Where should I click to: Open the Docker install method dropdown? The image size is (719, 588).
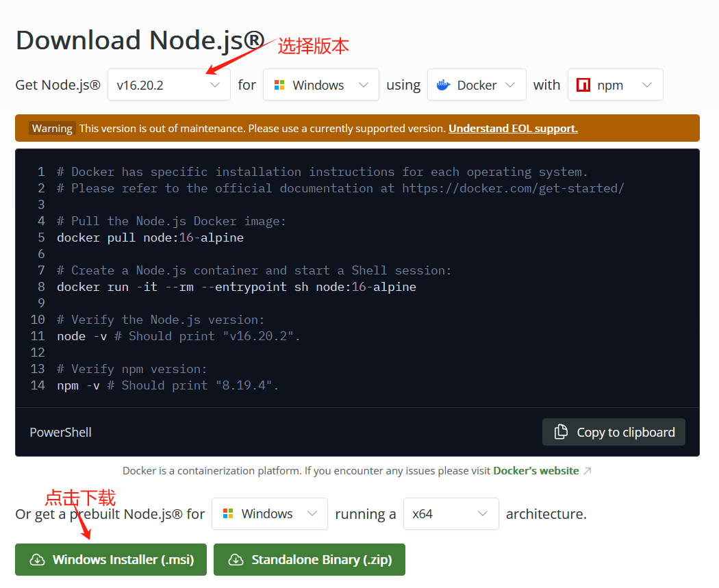tap(477, 85)
